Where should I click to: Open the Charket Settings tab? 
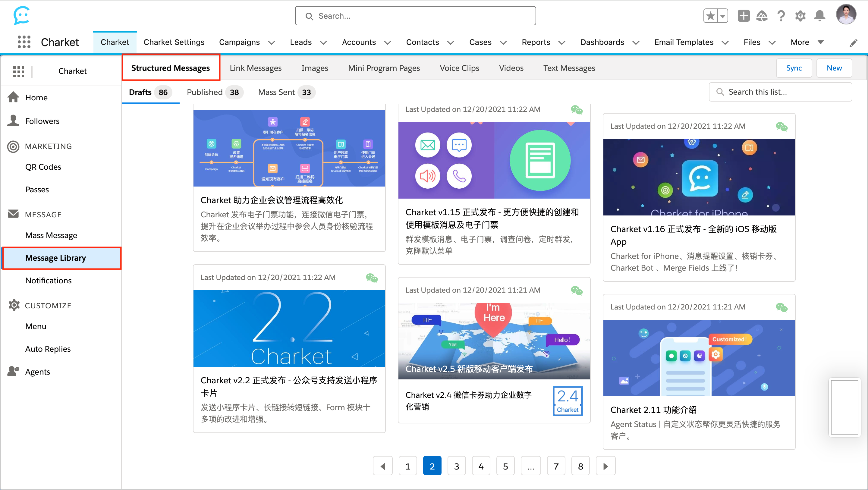click(x=174, y=42)
